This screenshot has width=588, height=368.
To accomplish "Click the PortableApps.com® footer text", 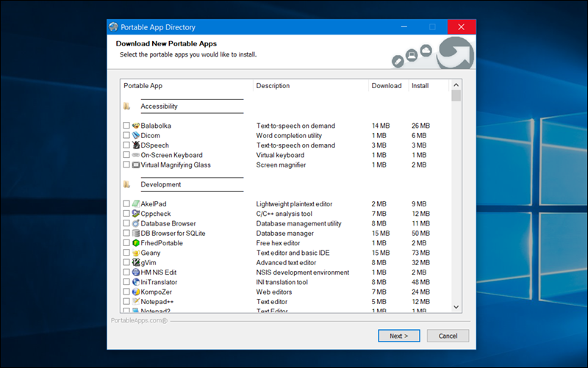I will (x=139, y=320).
